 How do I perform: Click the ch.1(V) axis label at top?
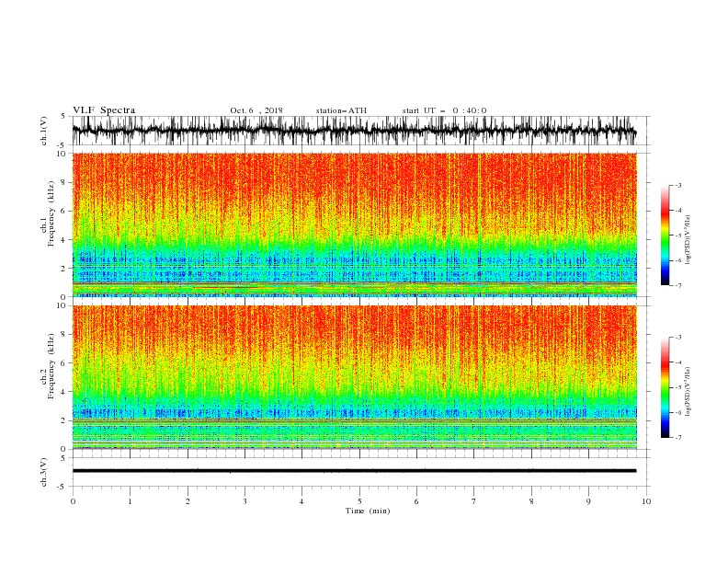44,131
